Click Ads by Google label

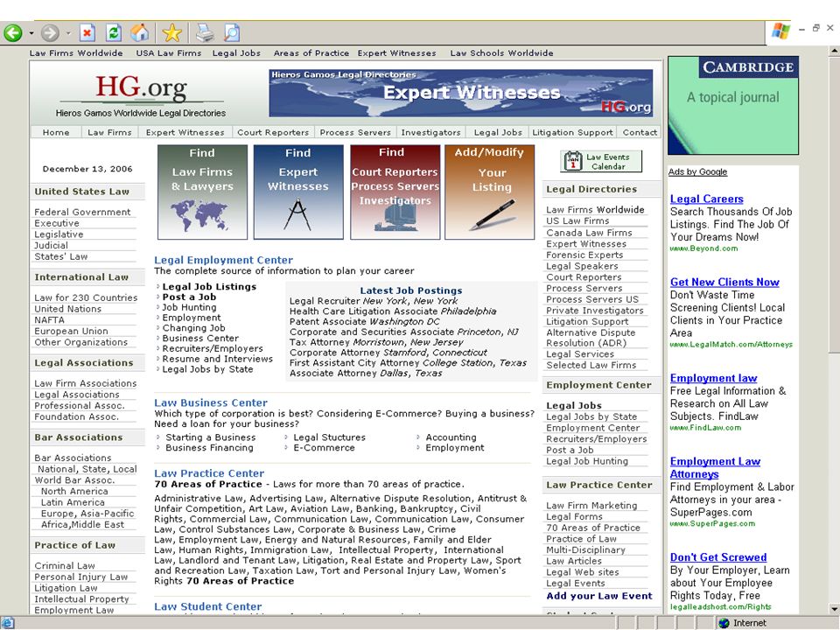click(x=697, y=172)
